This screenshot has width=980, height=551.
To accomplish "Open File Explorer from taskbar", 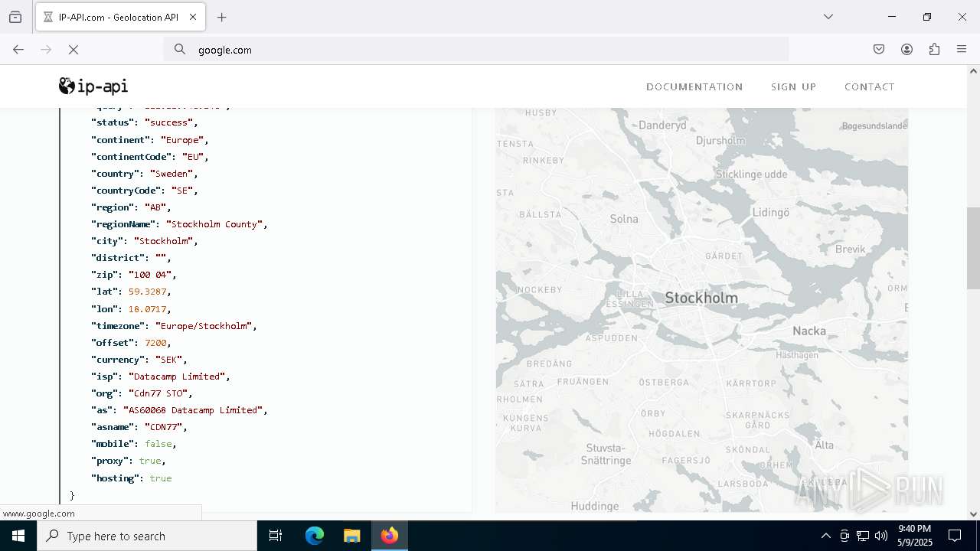I will tap(351, 536).
